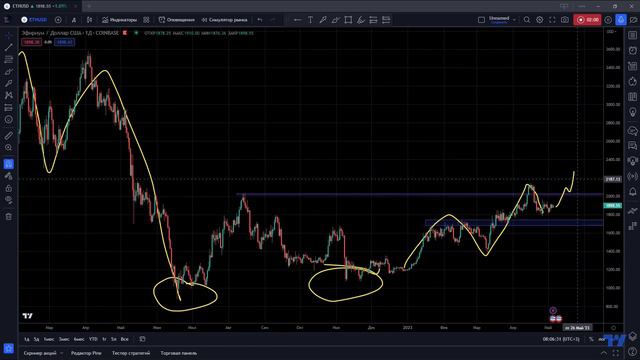Open the Тестер стратегий tab

131,353
